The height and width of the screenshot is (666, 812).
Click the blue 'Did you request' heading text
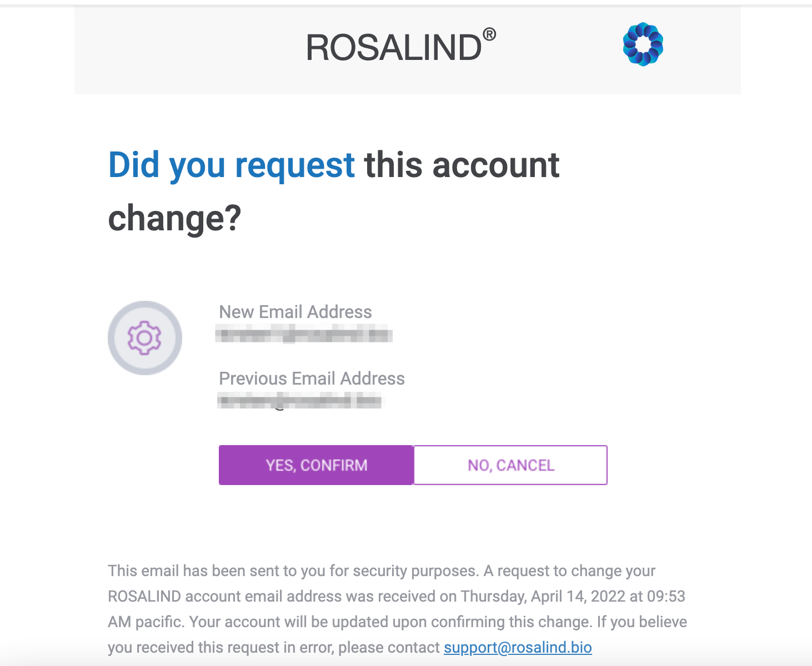point(232,165)
